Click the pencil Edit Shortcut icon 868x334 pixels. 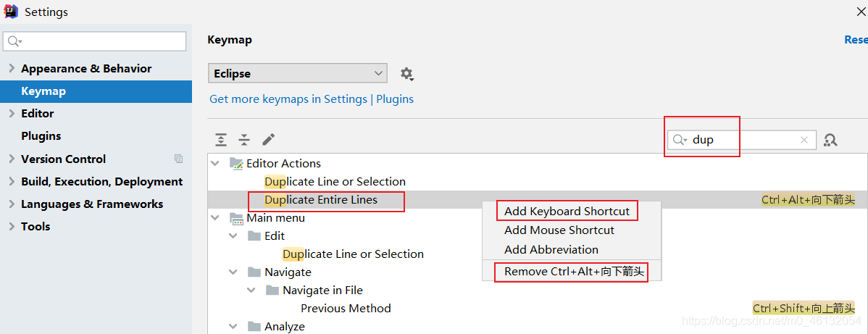(x=269, y=140)
